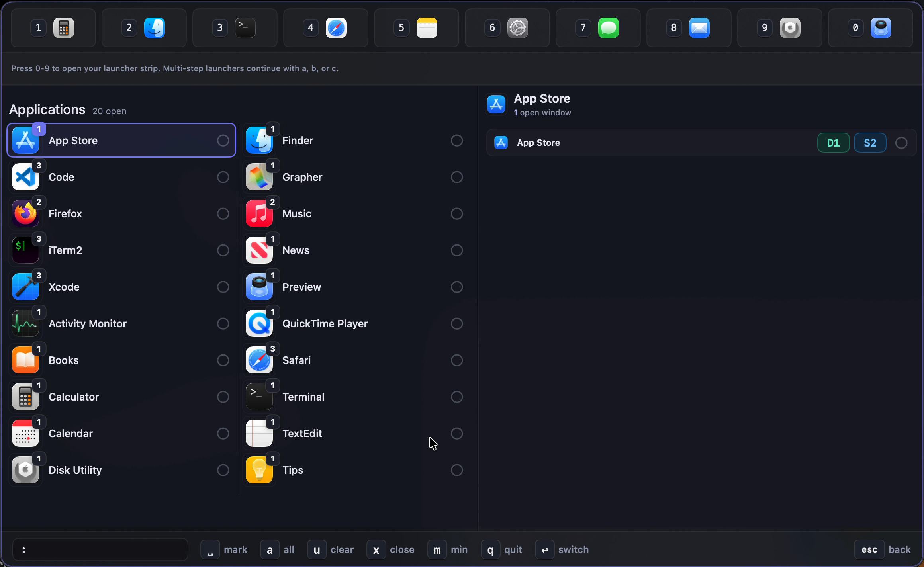Select the Safari row in Applications

[x=355, y=360]
